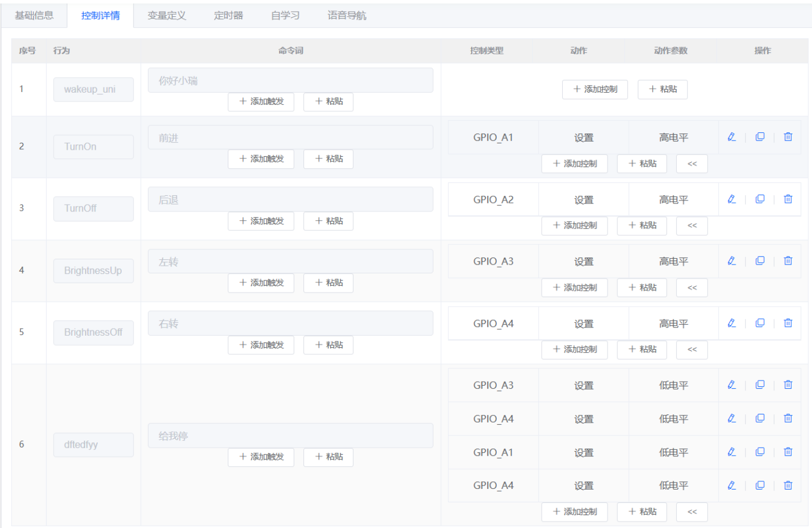Copy the GPIO_A1 低电平 control in row 6
Screen dimensions: 812x528
tap(760, 452)
